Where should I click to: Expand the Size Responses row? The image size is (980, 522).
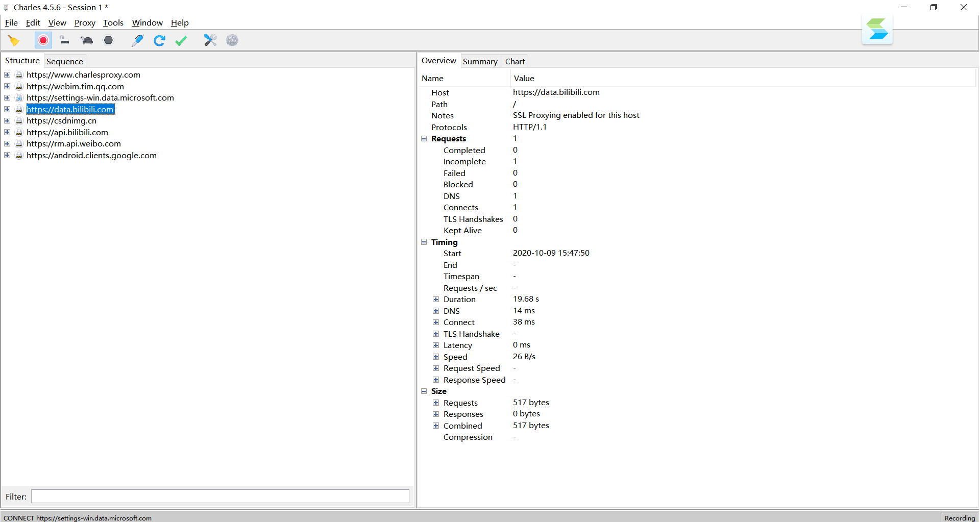(x=436, y=414)
